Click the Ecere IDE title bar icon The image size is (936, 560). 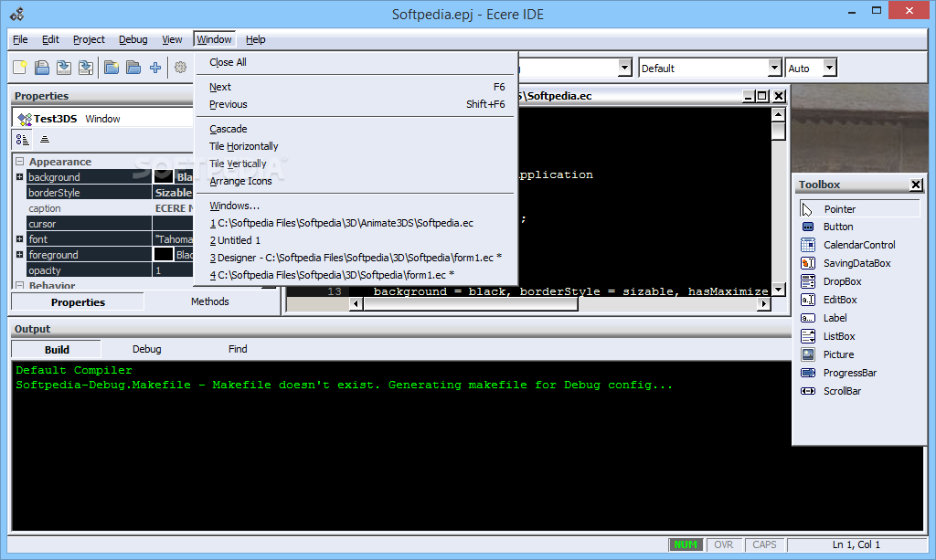click(x=16, y=14)
